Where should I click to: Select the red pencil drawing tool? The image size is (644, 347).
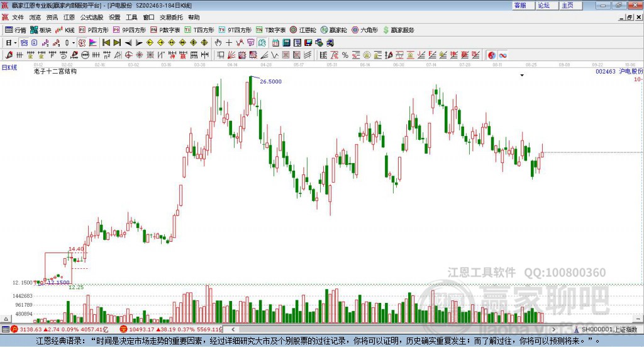coord(9,55)
